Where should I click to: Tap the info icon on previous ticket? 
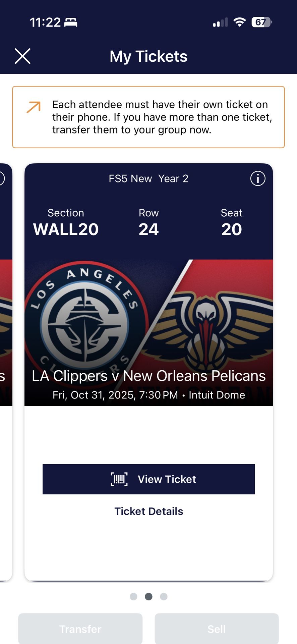point(1,178)
